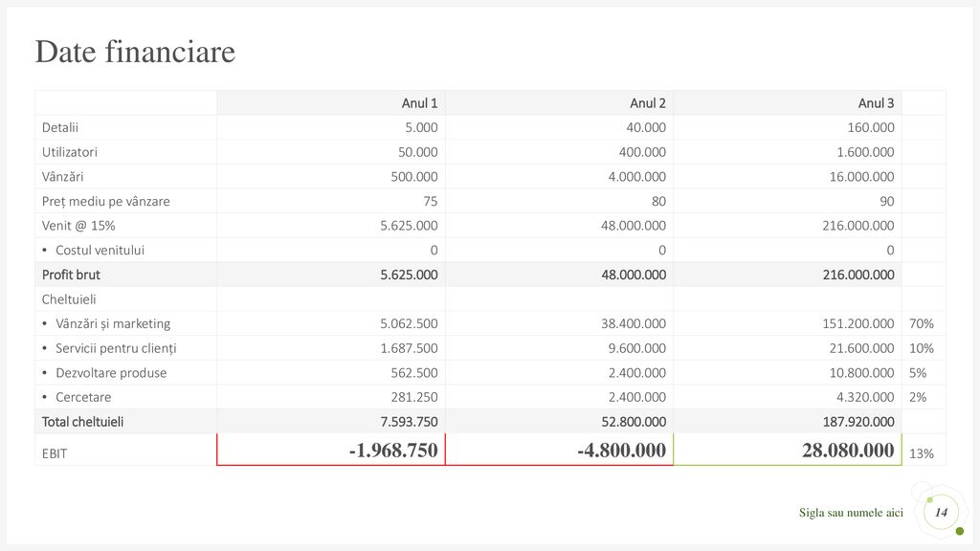Click the 'Cercetare' bullet item
Viewport: 980px width, 551px height.
click(77, 397)
